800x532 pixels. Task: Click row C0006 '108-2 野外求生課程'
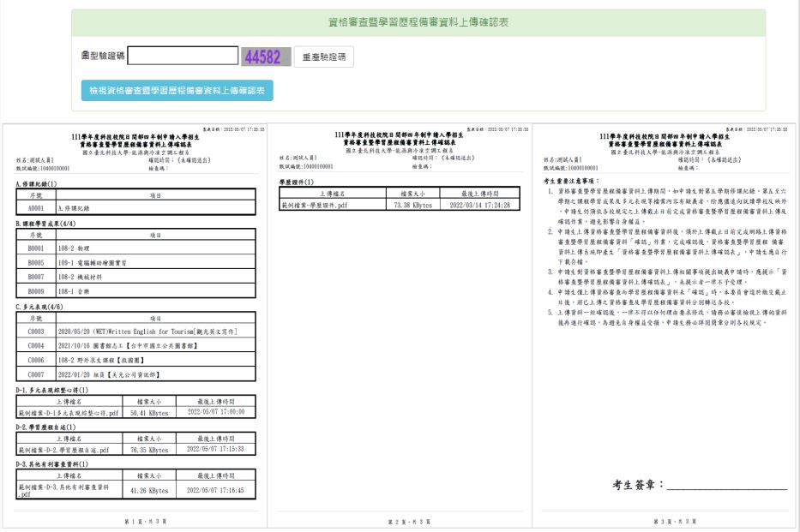pyautogui.click(x=135, y=360)
